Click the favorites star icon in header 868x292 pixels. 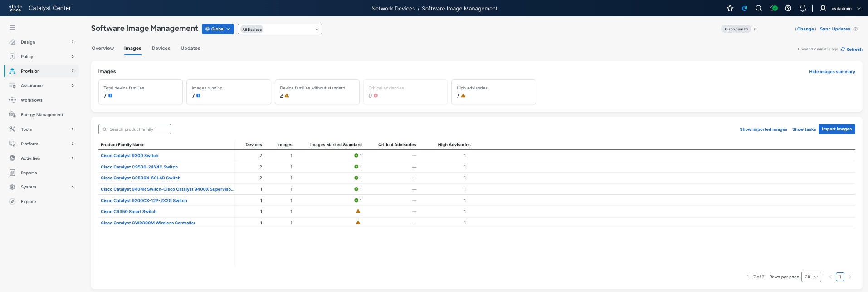(x=730, y=8)
